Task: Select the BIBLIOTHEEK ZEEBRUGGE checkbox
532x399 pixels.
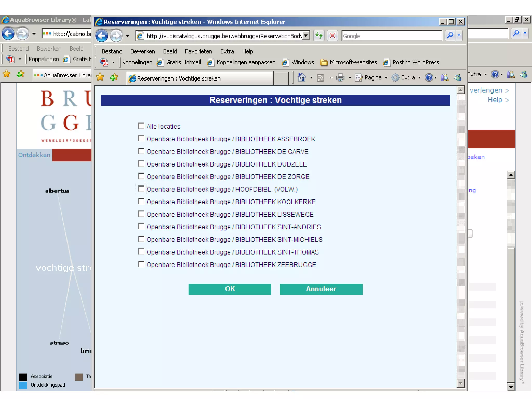Action: pyautogui.click(x=141, y=264)
